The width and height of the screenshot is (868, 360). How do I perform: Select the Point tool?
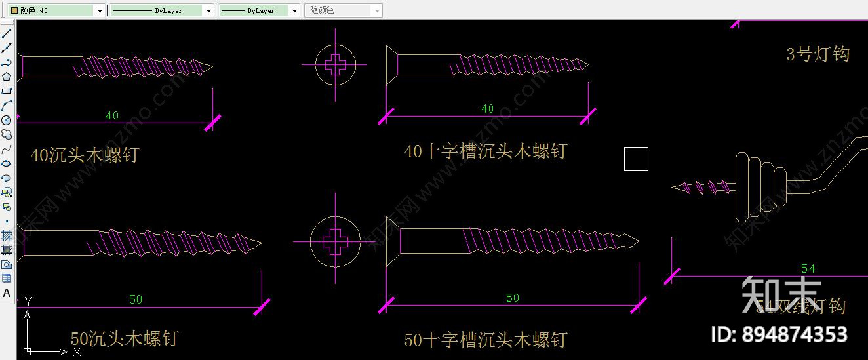coord(7,221)
